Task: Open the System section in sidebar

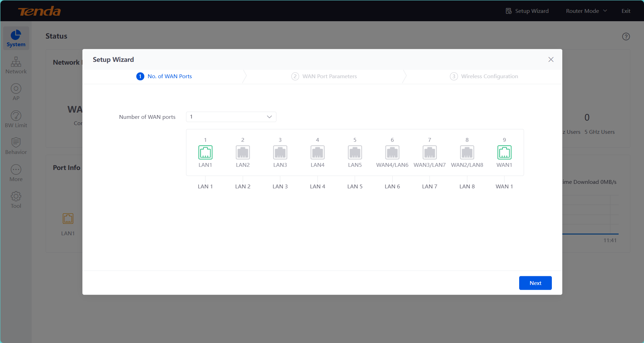Action: tap(16, 38)
